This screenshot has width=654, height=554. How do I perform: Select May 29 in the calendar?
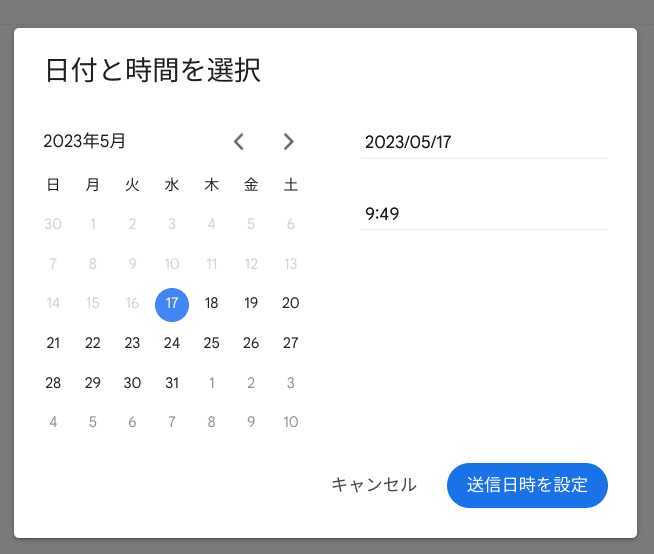pyautogui.click(x=93, y=383)
